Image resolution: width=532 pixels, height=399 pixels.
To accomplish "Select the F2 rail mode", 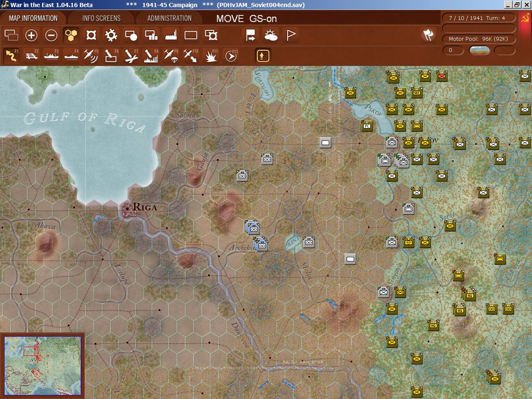I will (31, 56).
